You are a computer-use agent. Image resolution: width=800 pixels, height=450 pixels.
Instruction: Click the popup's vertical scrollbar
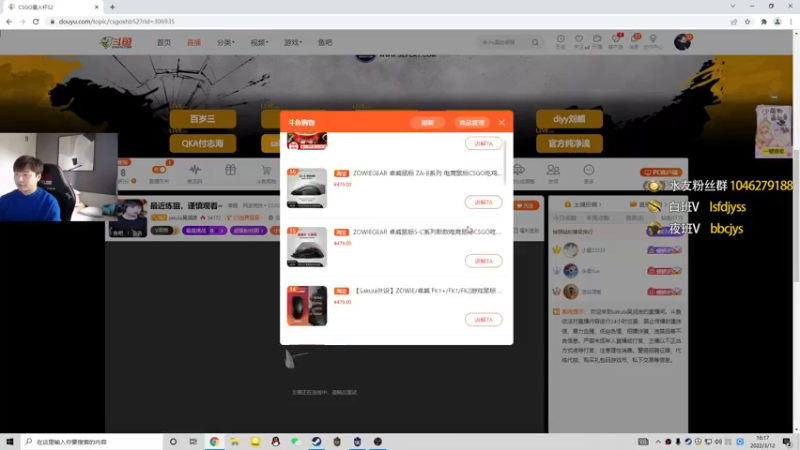(x=506, y=163)
